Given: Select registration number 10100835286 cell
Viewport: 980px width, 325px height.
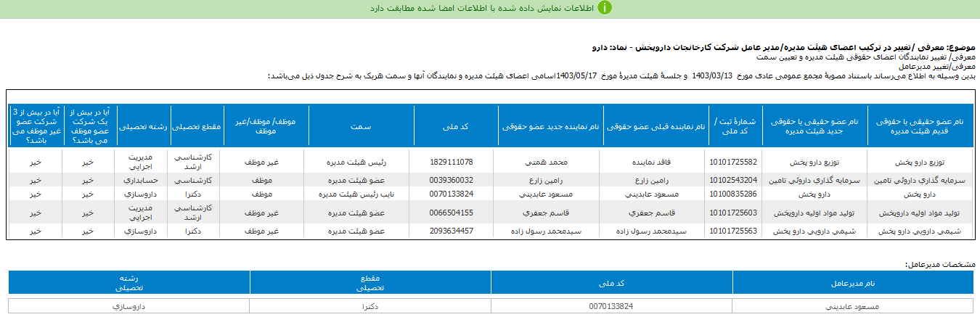Looking at the screenshot, I should pyautogui.click(x=735, y=194).
